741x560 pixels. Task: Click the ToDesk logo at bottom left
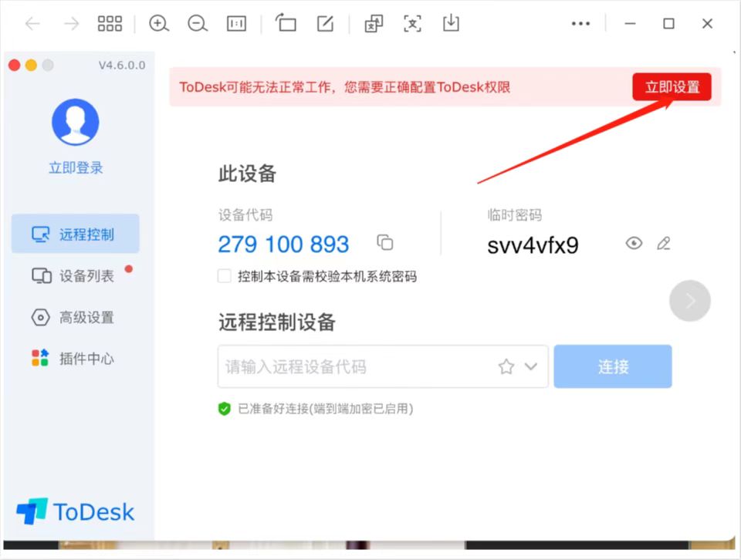76,511
